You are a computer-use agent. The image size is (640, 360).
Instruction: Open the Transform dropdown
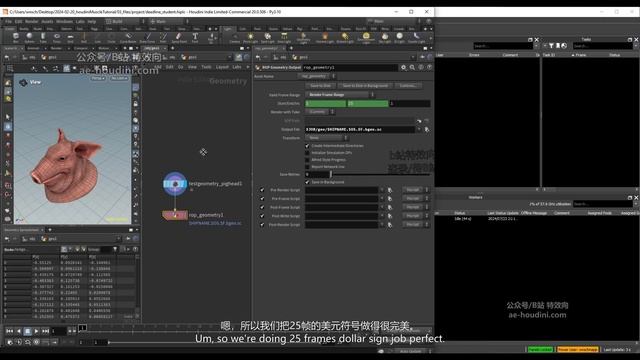[x=326, y=138]
